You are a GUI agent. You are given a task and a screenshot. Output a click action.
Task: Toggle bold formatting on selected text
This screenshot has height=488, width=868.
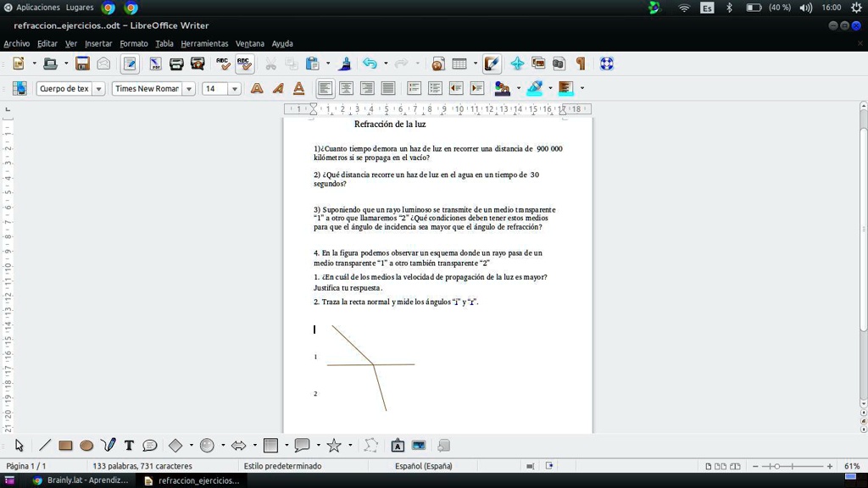point(257,87)
